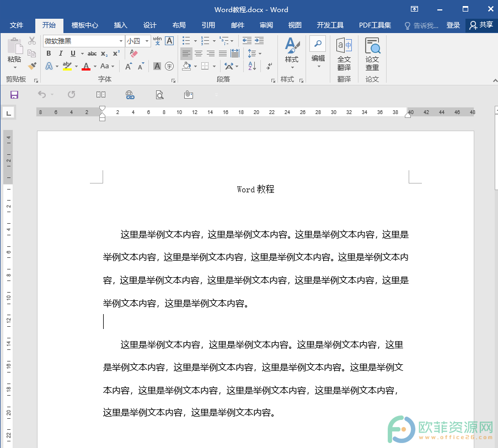
Task: Center align text
Action: click(199, 53)
